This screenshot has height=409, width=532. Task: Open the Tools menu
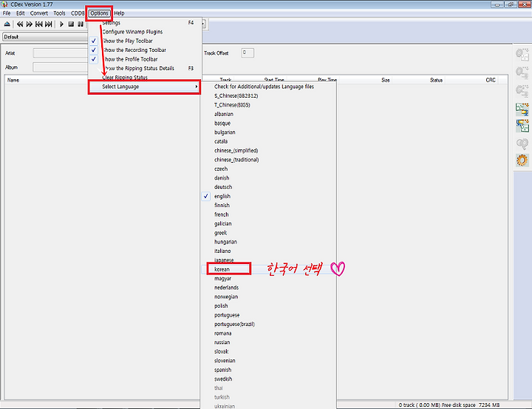pyautogui.click(x=59, y=13)
